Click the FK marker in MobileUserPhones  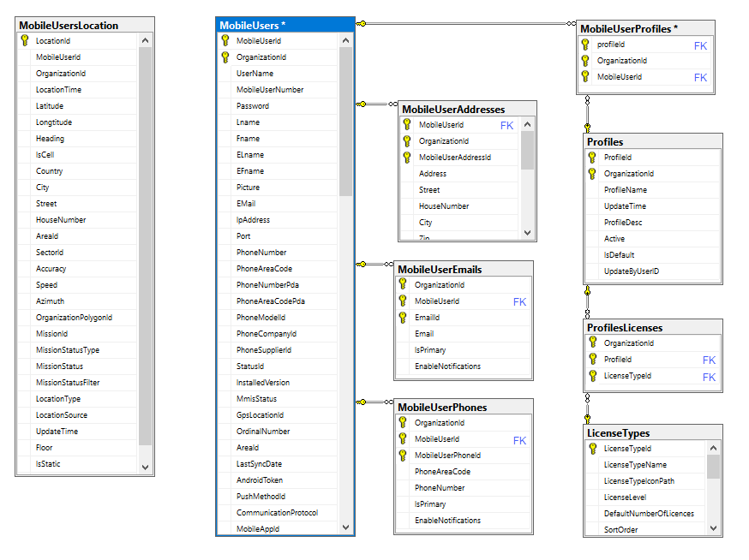point(519,440)
